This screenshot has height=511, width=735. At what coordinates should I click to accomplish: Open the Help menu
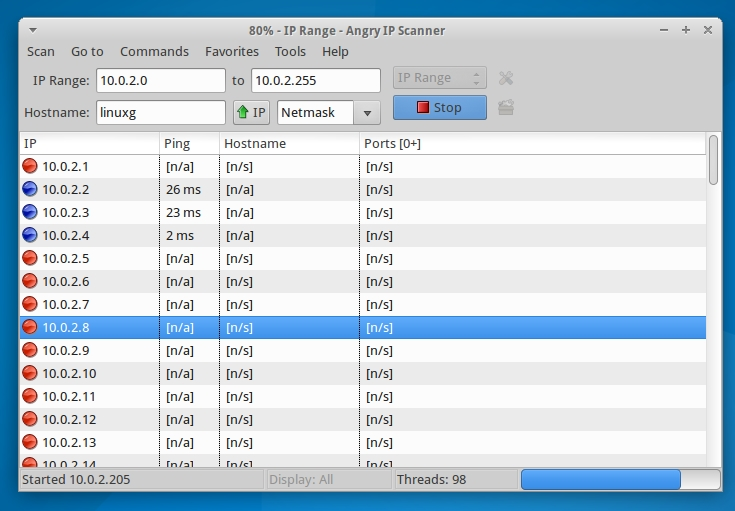pyautogui.click(x=335, y=52)
